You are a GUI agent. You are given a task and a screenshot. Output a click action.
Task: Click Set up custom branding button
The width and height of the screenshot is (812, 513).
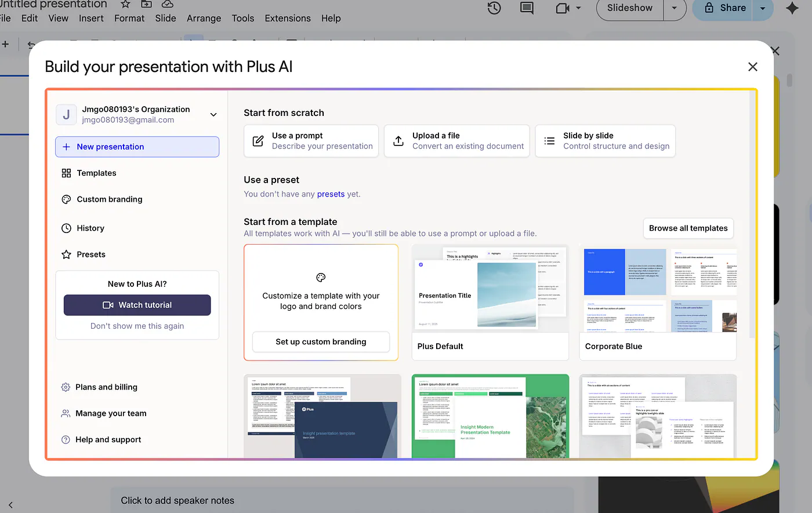(321, 342)
